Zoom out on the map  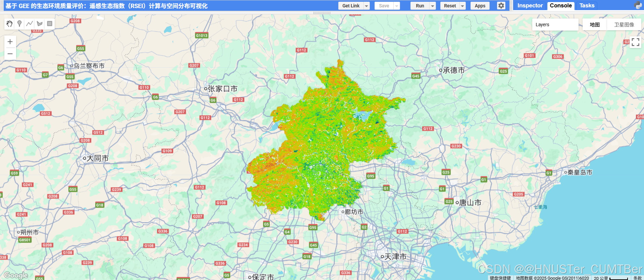click(x=10, y=54)
